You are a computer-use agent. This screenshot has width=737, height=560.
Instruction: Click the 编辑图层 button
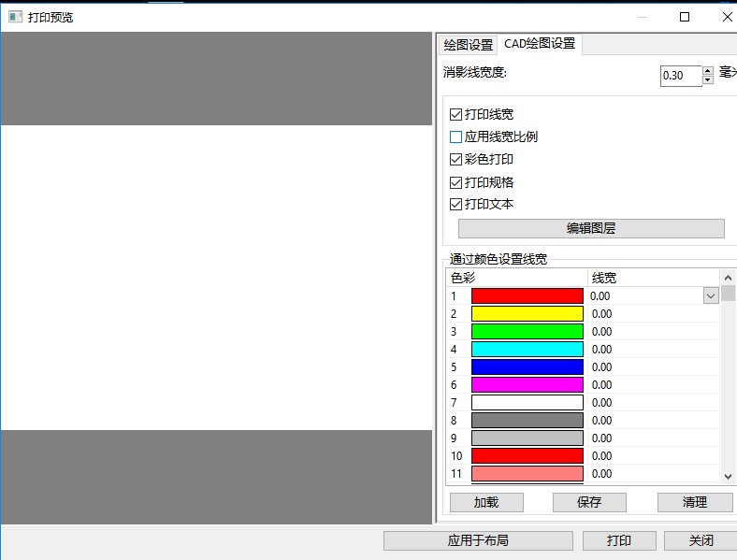[591, 228]
